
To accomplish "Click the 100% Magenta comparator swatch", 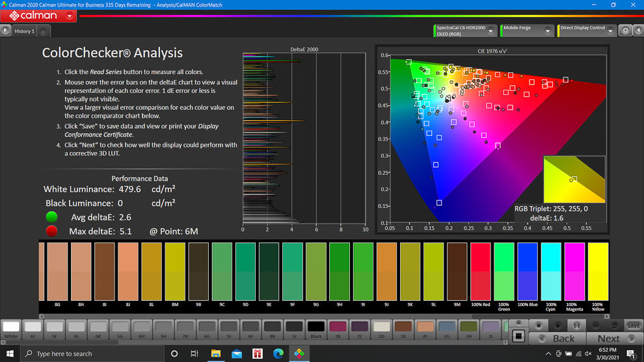I will tap(574, 272).
